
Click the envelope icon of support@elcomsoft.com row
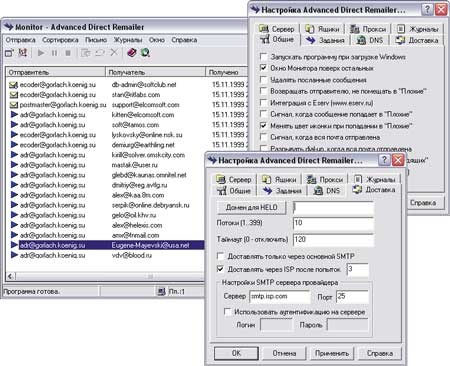[x=13, y=105]
